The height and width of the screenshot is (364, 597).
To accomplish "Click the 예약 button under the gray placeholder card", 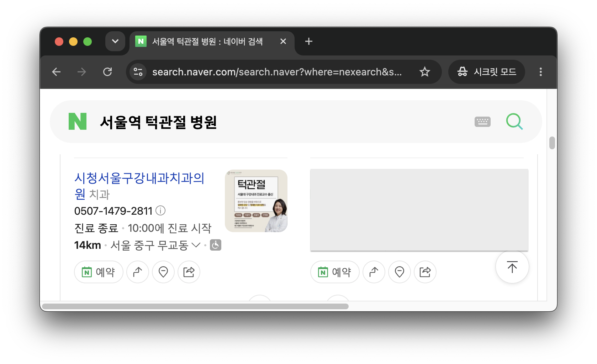I will pyautogui.click(x=335, y=272).
